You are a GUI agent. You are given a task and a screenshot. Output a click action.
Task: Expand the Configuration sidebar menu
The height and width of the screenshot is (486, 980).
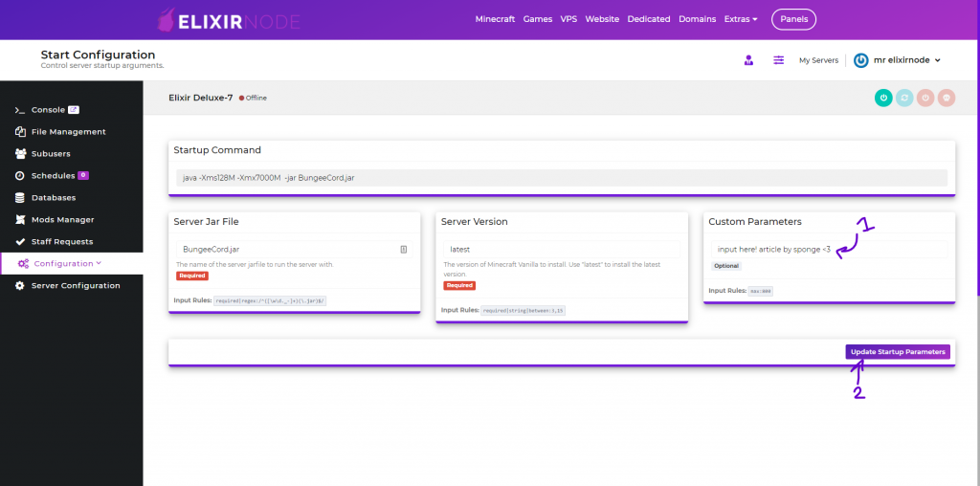point(71,263)
